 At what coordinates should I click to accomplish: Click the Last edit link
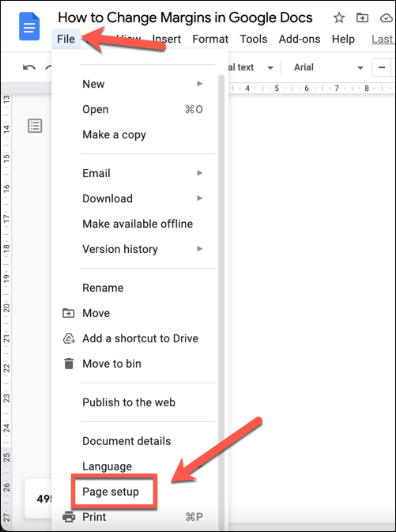pyautogui.click(x=383, y=40)
